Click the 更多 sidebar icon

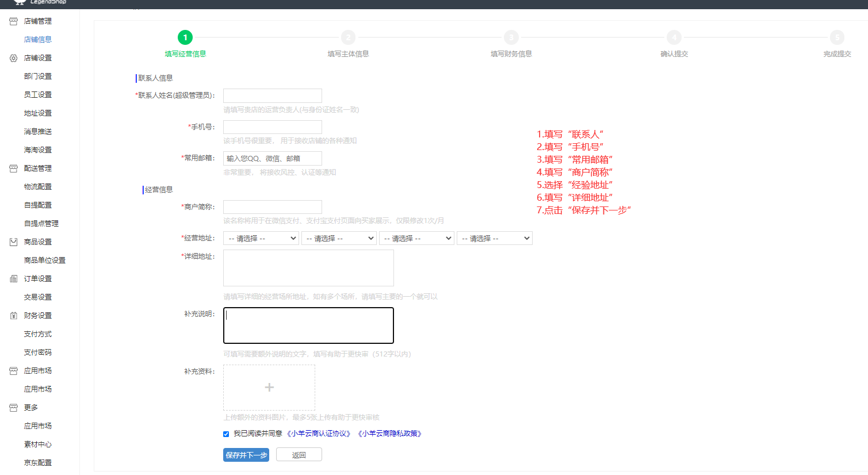pos(13,408)
